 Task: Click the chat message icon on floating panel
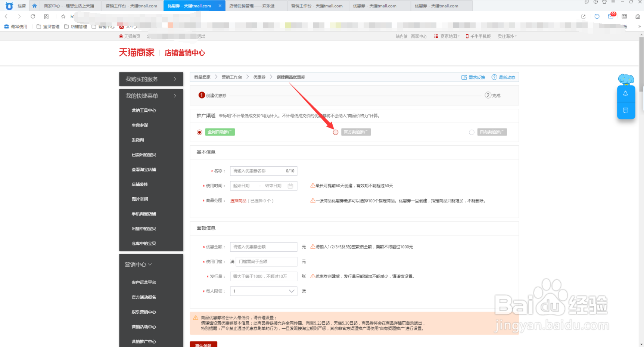pyautogui.click(x=626, y=110)
